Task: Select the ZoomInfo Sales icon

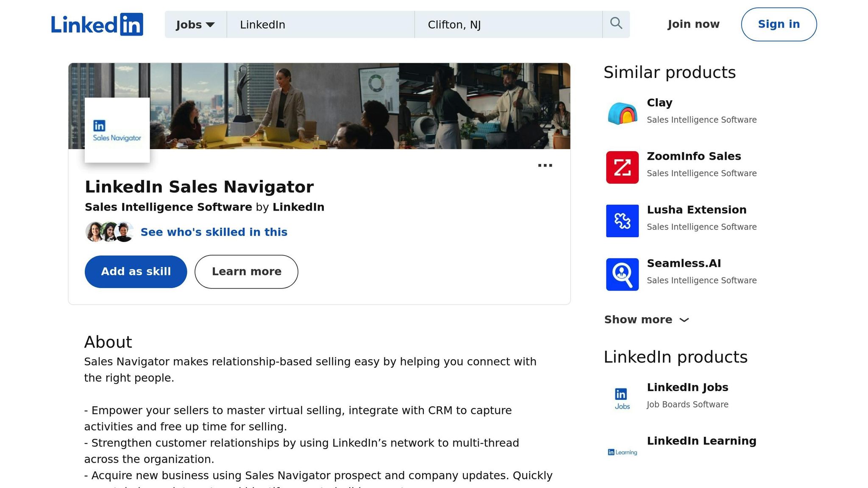Action: (622, 167)
